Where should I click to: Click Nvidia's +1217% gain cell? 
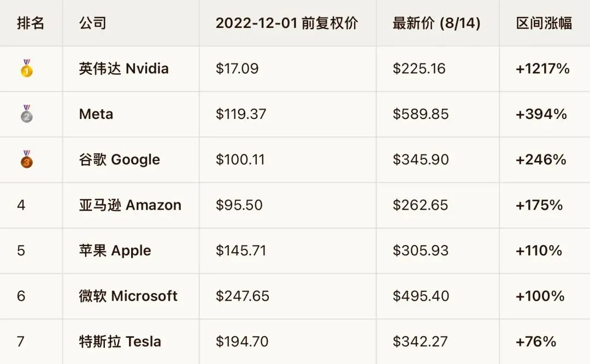click(545, 69)
